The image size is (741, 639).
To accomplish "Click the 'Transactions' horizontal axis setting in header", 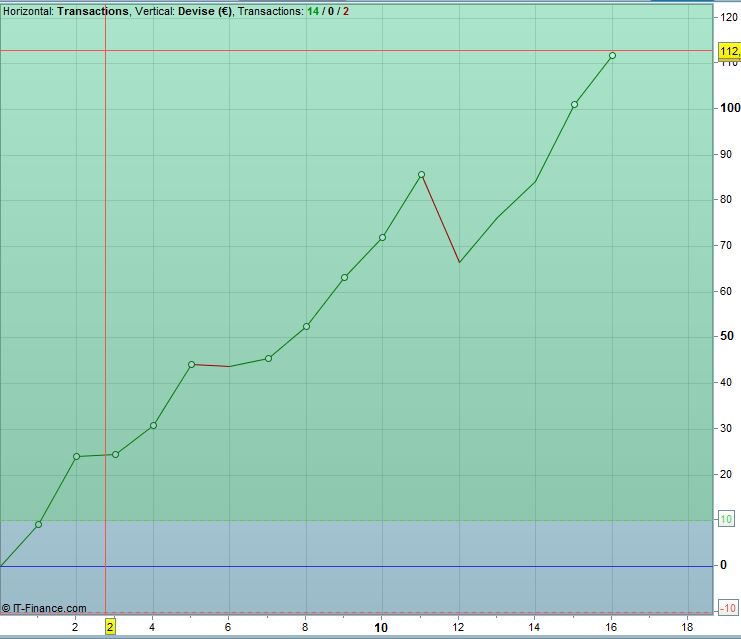I will tap(93, 11).
